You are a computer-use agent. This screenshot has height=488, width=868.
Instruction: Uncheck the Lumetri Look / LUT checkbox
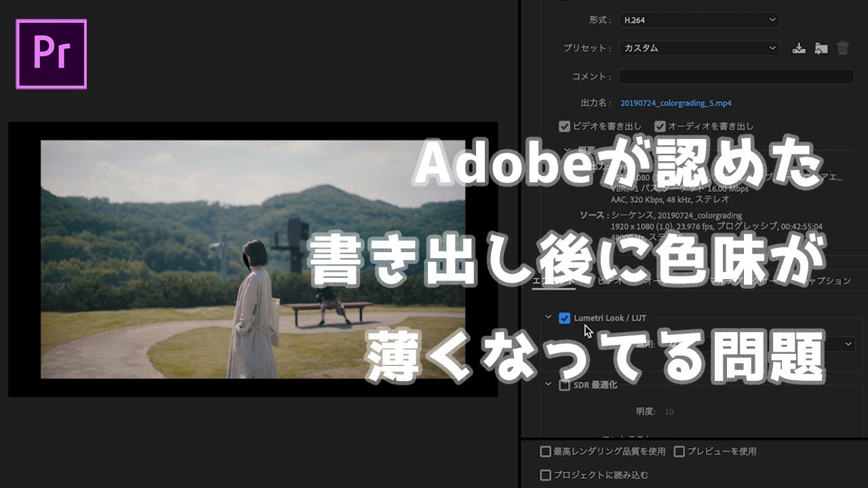tap(564, 318)
